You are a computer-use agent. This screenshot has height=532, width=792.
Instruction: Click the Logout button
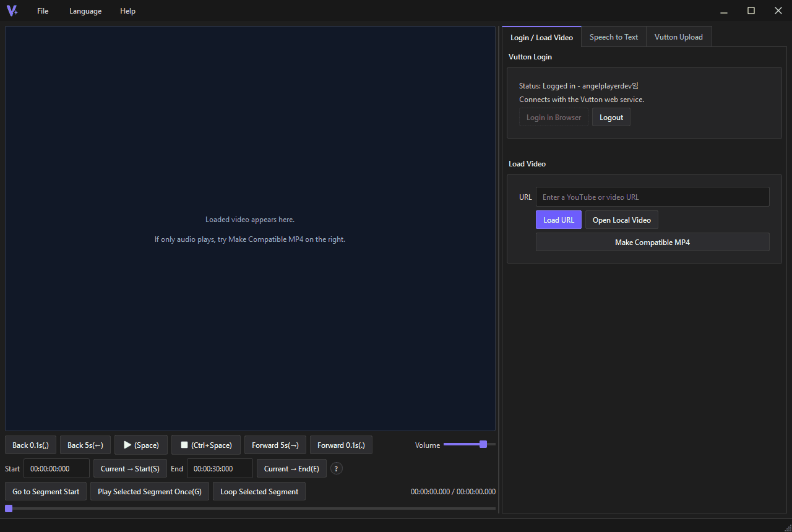point(611,118)
